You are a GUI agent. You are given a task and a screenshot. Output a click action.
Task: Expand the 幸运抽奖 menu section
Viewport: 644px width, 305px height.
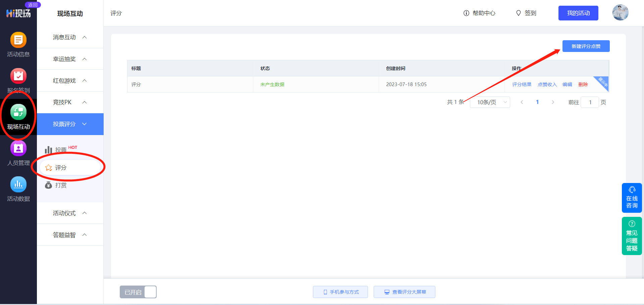(70, 59)
